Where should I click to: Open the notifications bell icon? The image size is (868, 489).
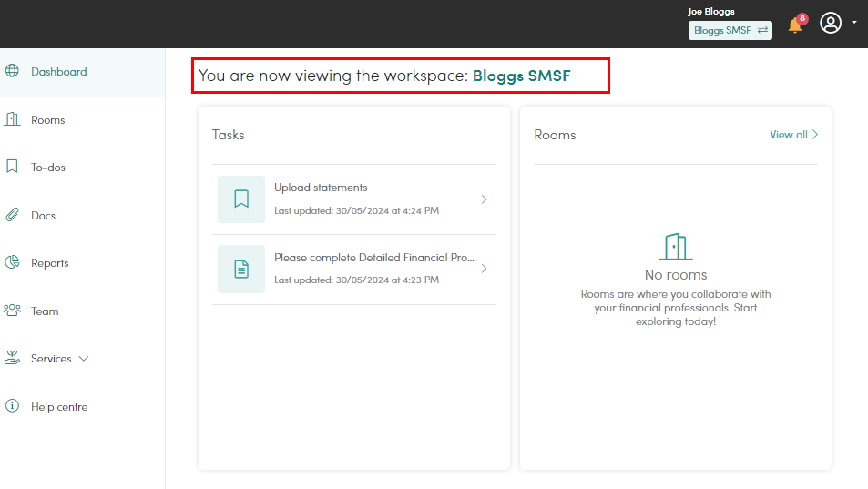pos(795,25)
